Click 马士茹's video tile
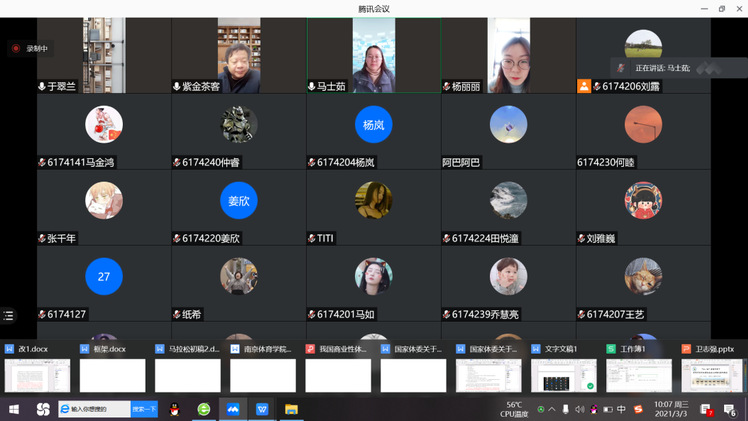The image size is (748, 421). pyautogui.click(x=373, y=55)
